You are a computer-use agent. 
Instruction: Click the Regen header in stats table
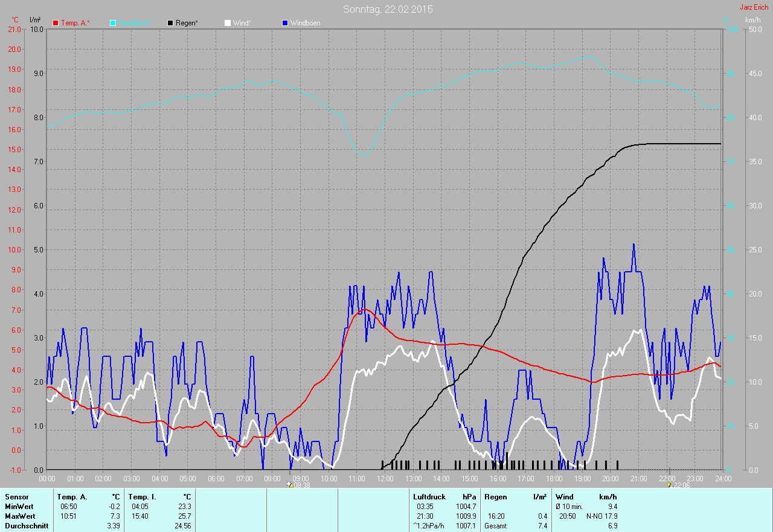coord(495,497)
